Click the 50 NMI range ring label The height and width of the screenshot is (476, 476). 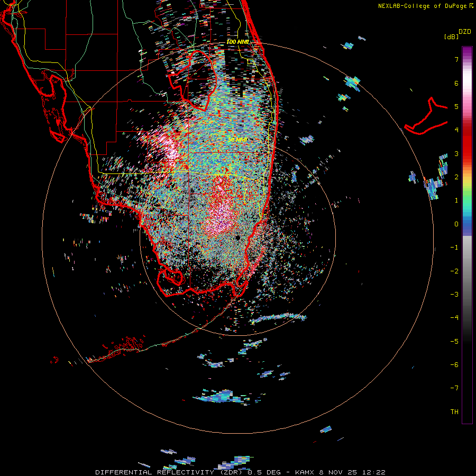point(237,140)
